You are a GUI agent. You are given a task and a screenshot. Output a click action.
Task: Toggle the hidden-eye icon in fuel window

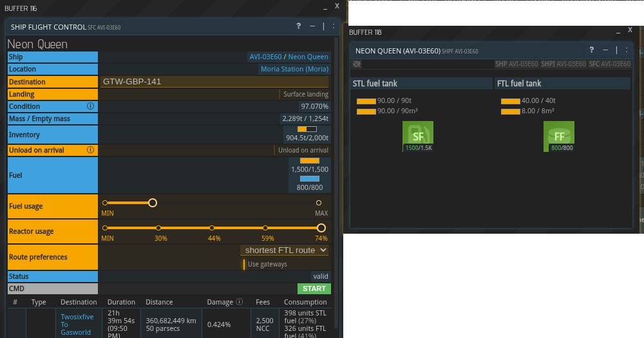[x=357, y=64]
